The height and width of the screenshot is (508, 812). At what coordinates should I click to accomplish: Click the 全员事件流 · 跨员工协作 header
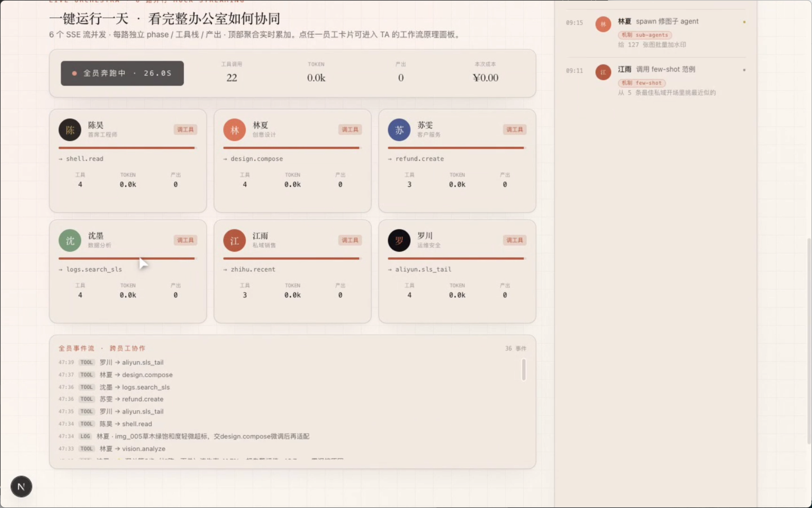[x=102, y=348]
